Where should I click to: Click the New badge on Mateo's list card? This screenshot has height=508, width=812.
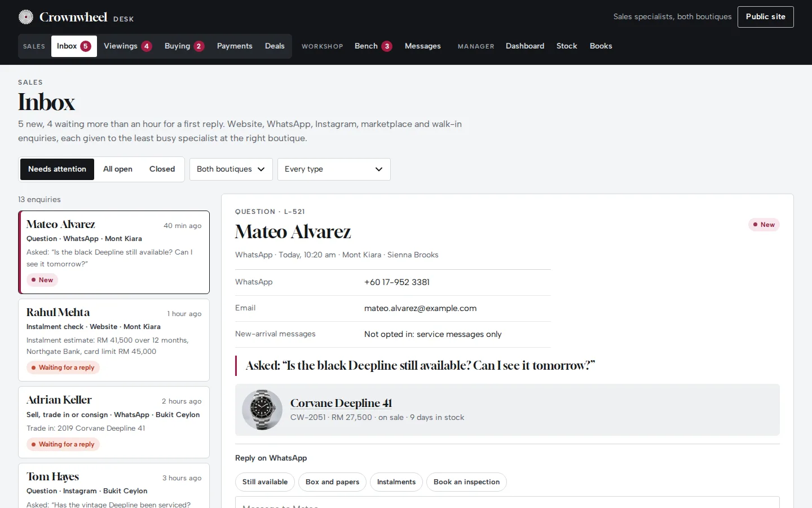tap(42, 280)
